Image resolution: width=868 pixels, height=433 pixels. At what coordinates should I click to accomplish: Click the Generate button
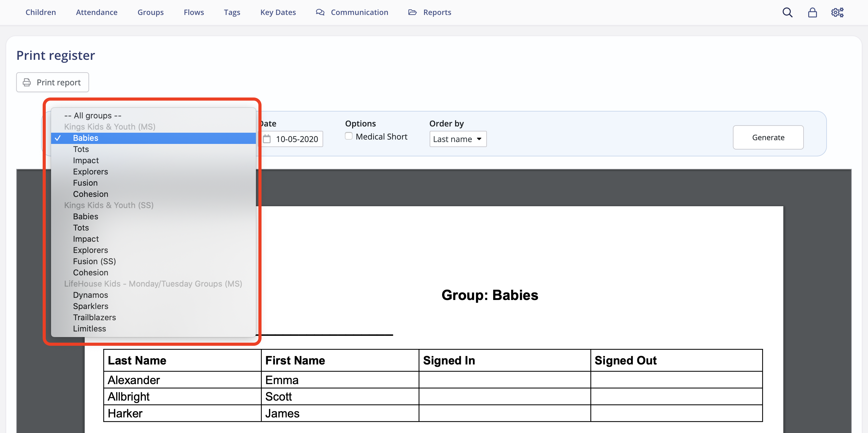(768, 137)
